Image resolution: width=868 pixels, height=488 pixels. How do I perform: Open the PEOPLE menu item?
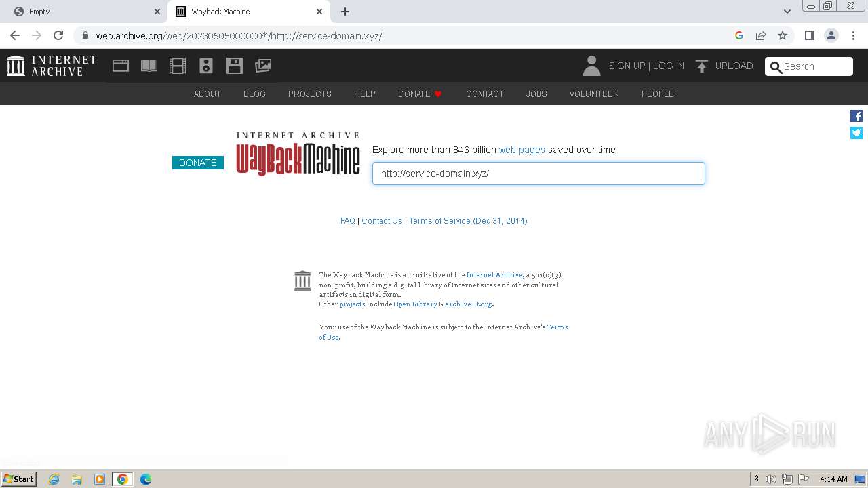pyautogui.click(x=658, y=94)
